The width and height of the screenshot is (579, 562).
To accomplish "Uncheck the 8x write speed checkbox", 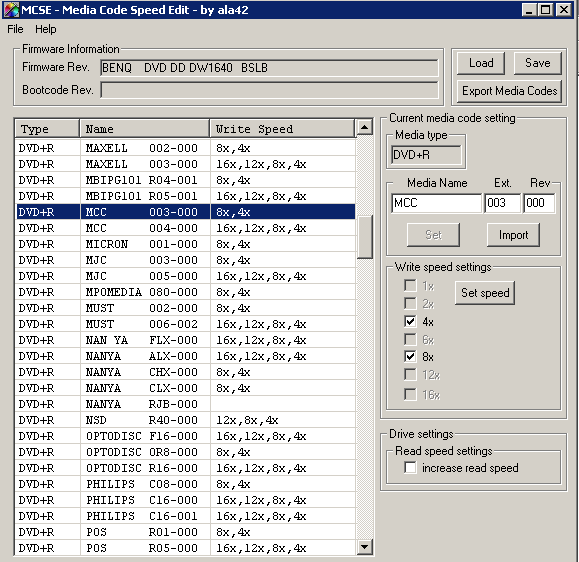I will [x=410, y=357].
